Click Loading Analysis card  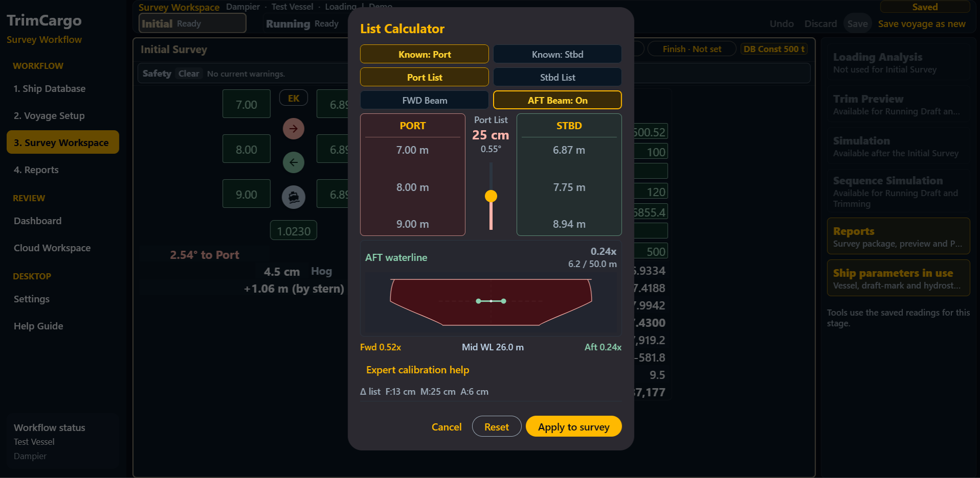pyautogui.click(x=898, y=62)
